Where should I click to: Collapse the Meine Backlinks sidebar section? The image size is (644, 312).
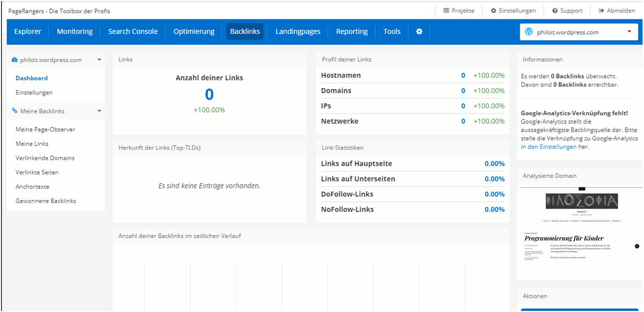click(99, 111)
